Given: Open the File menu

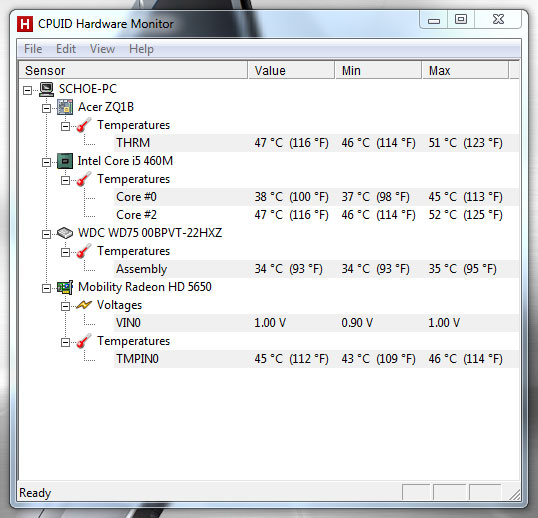Looking at the screenshot, I should pyautogui.click(x=33, y=49).
